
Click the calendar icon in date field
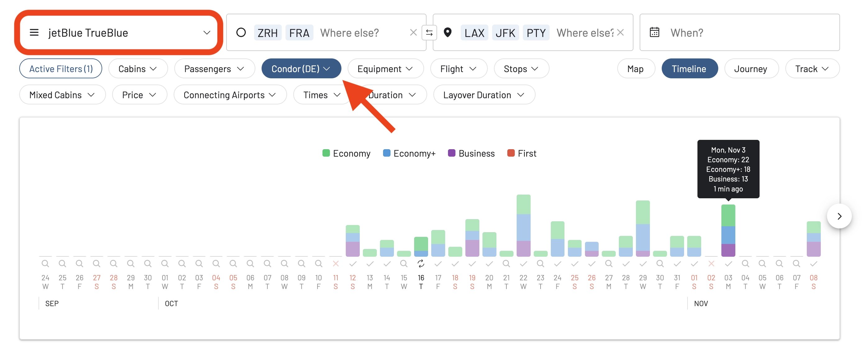tap(654, 32)
